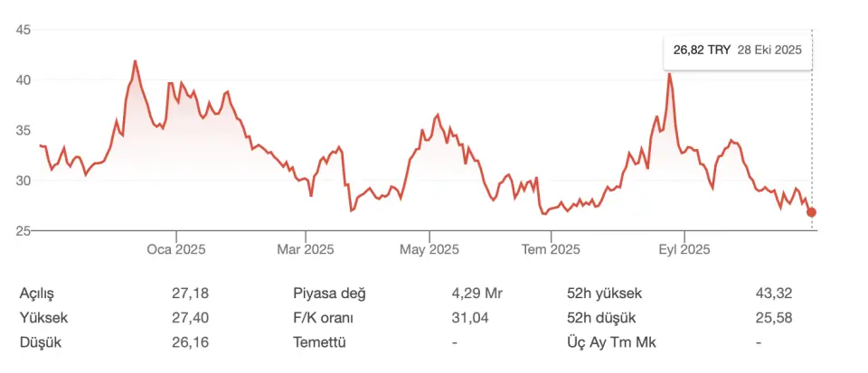Click the 45 value on the price axis

click(24, 31)
